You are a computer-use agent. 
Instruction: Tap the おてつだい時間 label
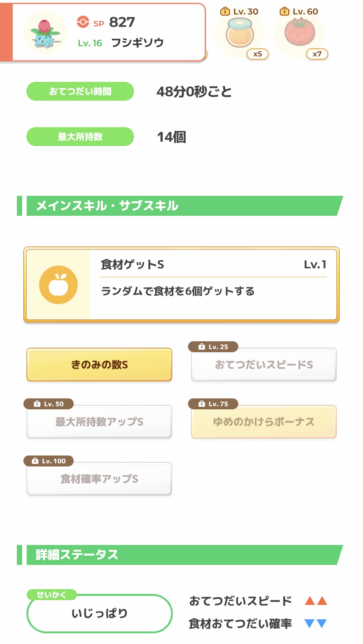click(x=80, y=91)
